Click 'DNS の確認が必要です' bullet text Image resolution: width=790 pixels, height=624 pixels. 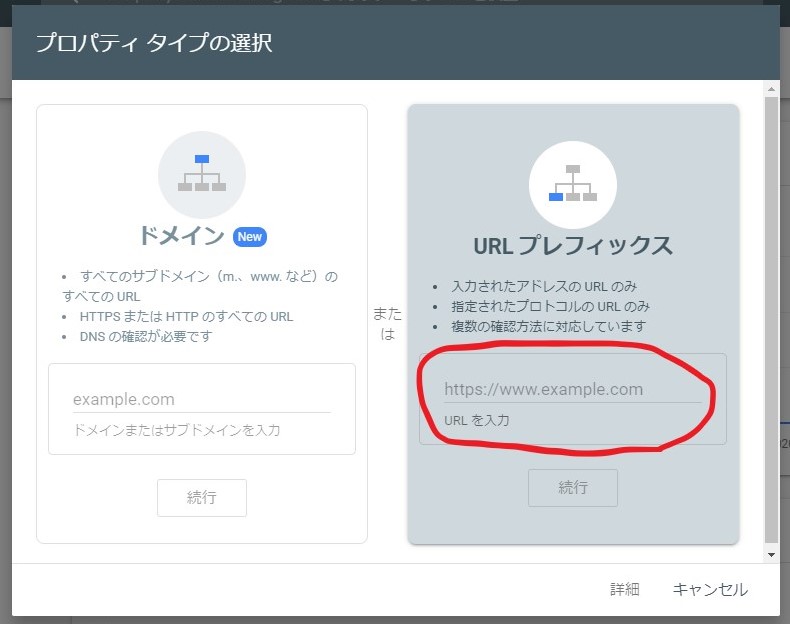(x=146, y=336)
